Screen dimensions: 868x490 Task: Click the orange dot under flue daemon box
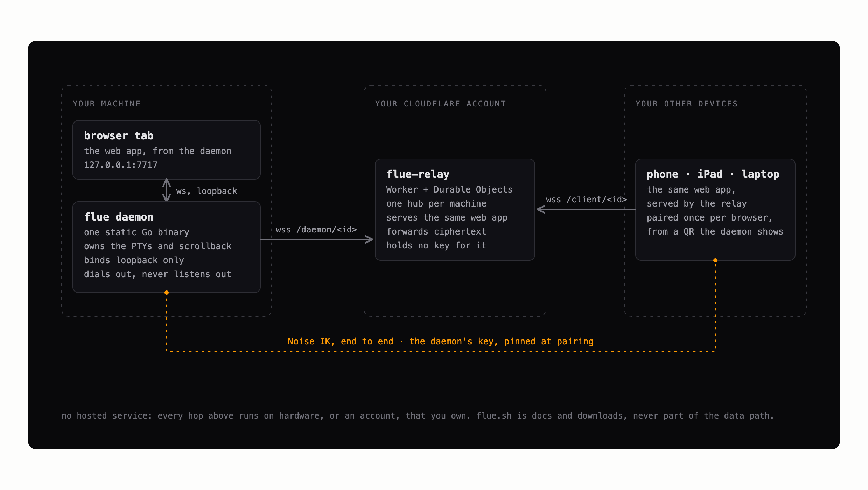[167, 293]
